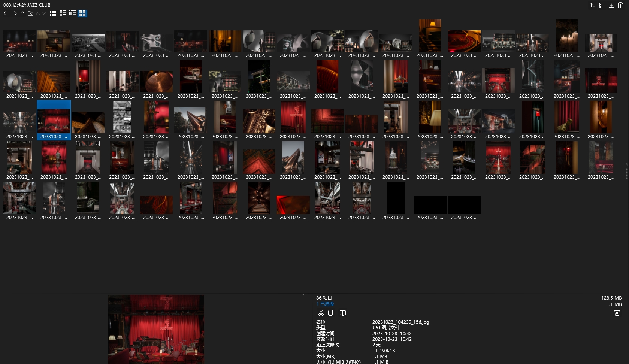The image size is (629, 364).
Task: Delete the selected file with trash icon
Action: tap(617, 313)
